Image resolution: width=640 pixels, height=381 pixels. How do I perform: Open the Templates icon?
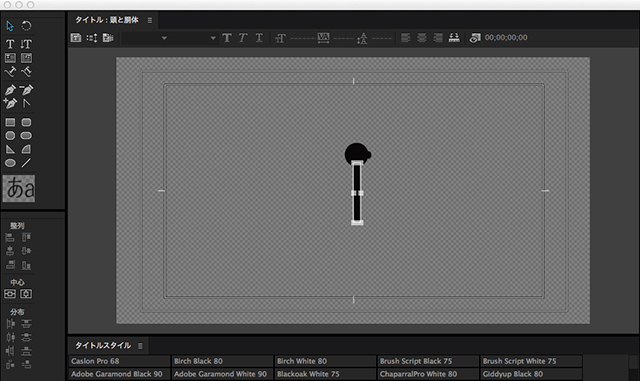click(x=108, y=38)
